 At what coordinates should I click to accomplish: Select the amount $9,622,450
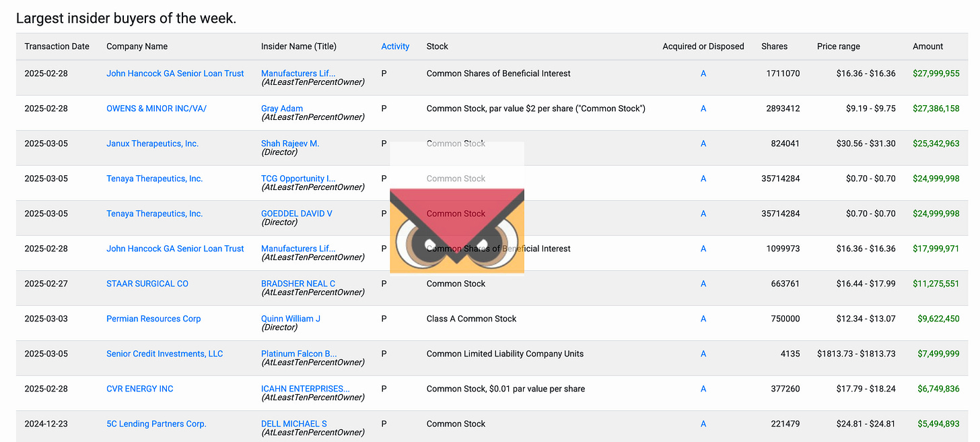tap(939, 319)
